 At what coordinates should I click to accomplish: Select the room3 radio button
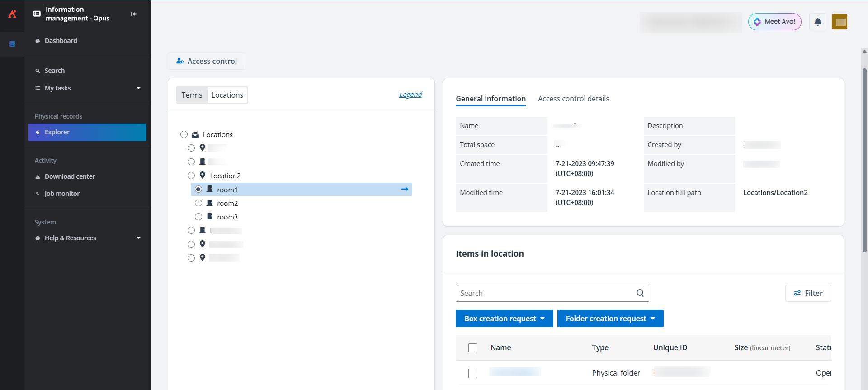coord(198,217)
